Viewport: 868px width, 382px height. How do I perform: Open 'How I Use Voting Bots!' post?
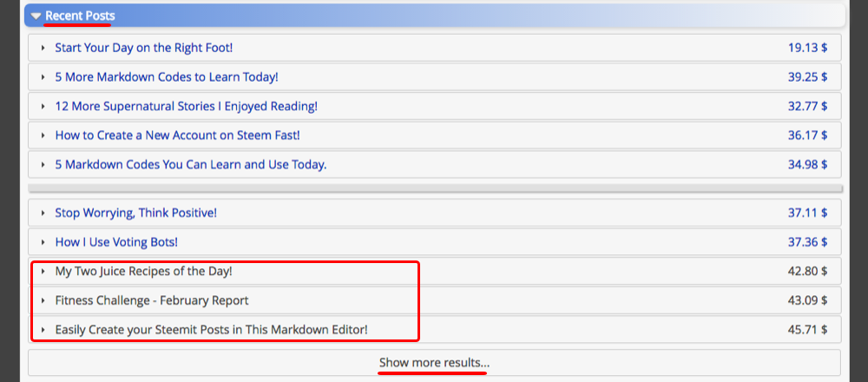116,242
